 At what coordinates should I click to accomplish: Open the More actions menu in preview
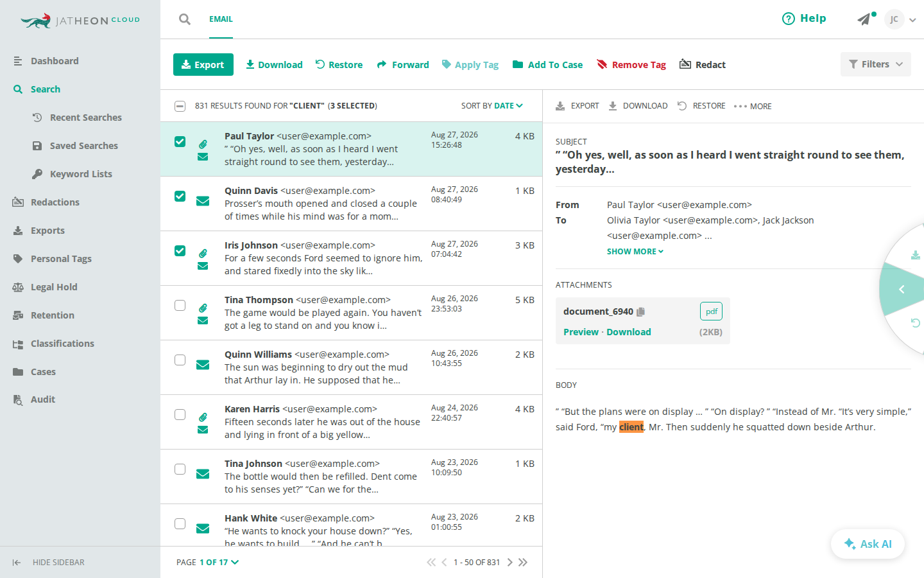point(753,106)
